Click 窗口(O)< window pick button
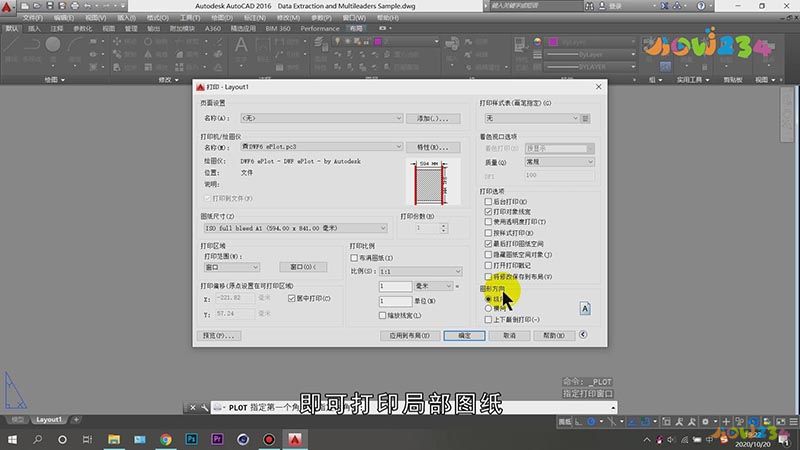The width and height of the screenshot is (800, 450). click(303, 267)
